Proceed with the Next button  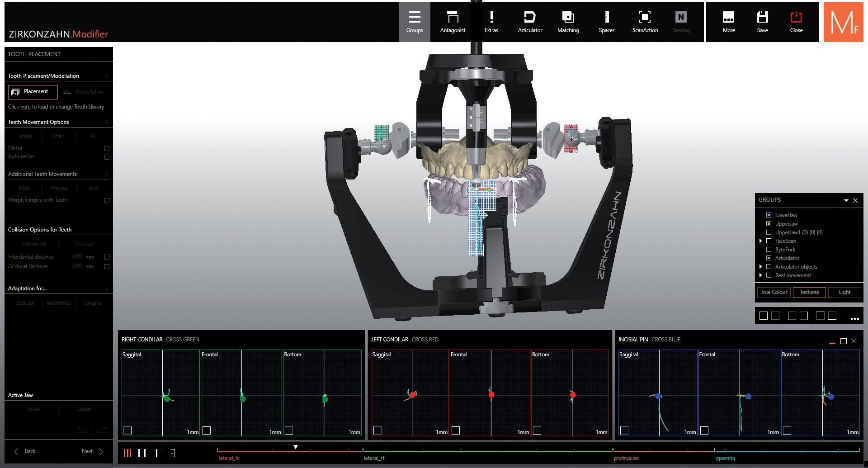point(93,451)
